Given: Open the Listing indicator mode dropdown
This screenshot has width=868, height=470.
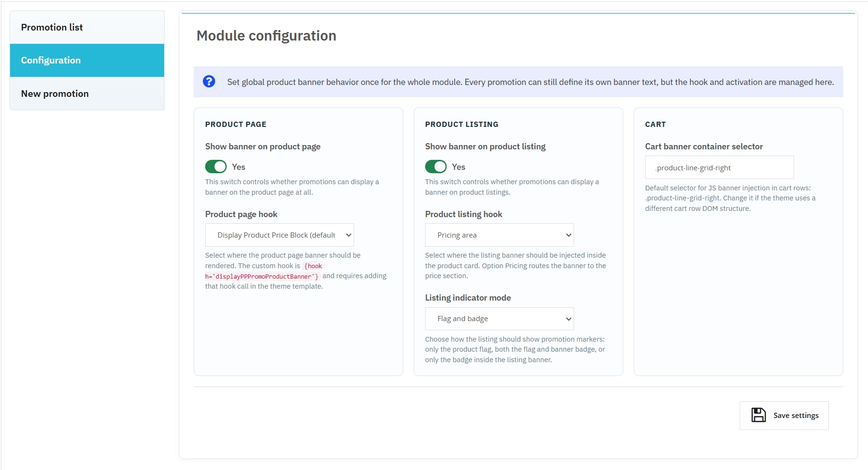Looking at the screenshot, I should (x=499, y=319).
